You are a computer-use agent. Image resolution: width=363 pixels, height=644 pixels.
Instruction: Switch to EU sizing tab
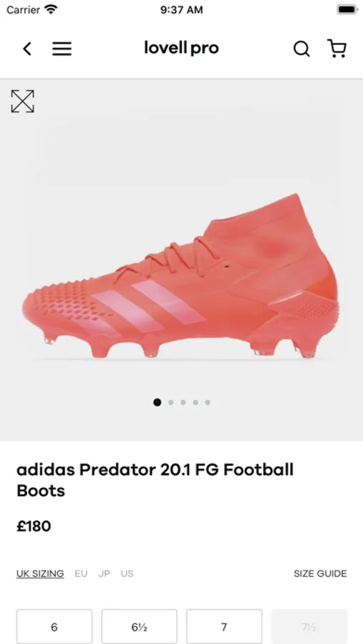coord(81,573)
